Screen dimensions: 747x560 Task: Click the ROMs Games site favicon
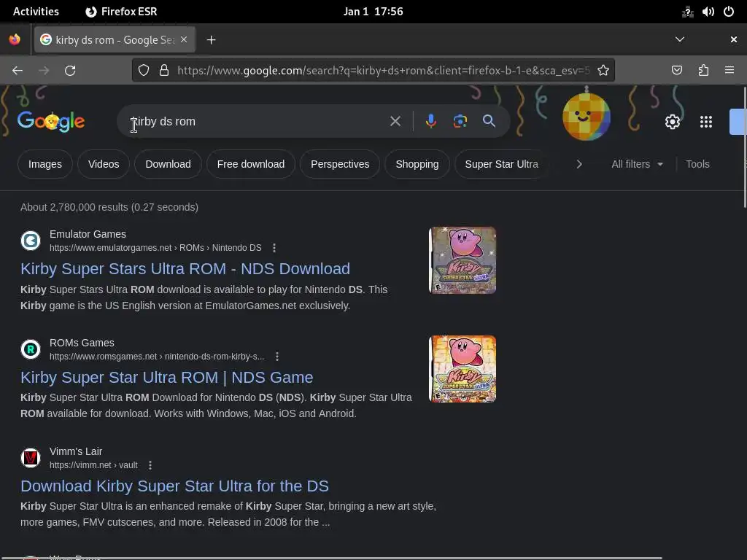click(x=31, y=349)
